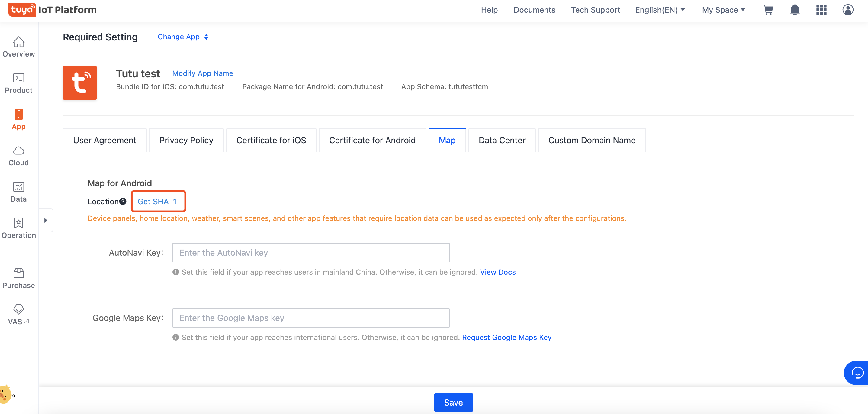Open the Data section in sidebar

coord(18,192)
